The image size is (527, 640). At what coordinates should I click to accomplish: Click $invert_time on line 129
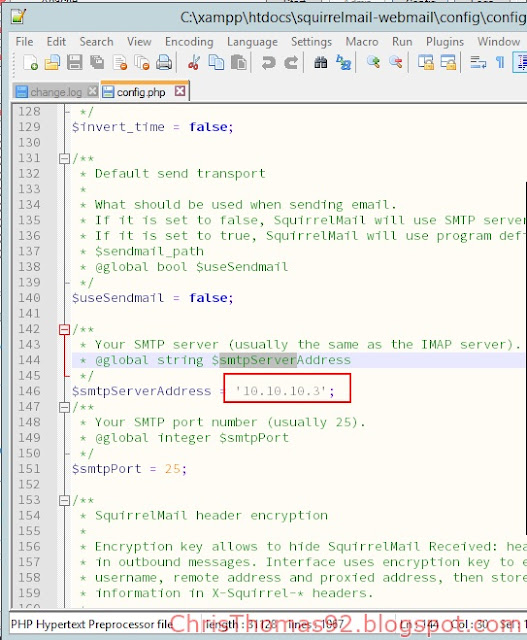[x=118, y=127]
